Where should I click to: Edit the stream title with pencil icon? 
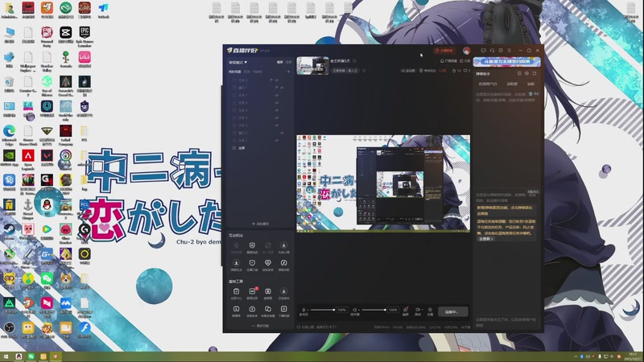pos(354,61)
